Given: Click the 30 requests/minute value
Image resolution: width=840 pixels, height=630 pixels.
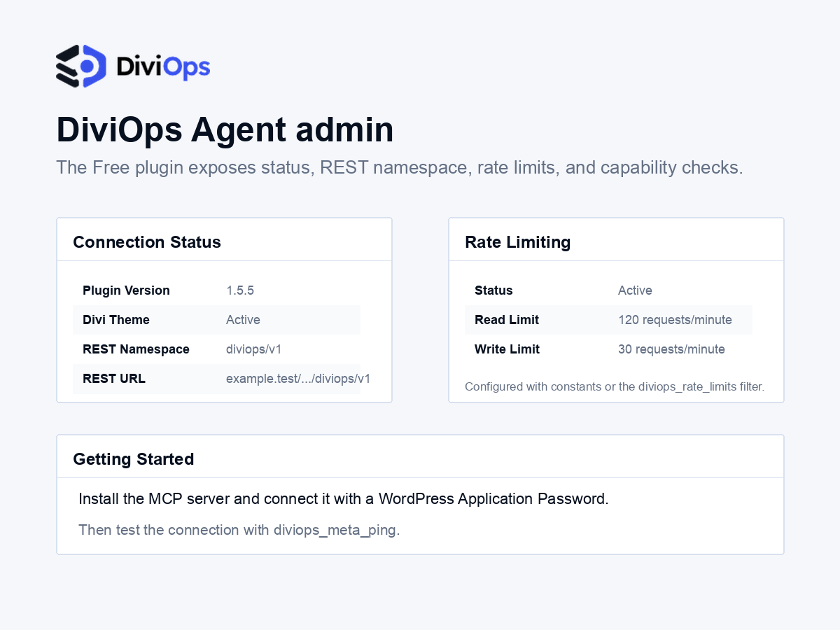Looking at the screenshot, I should point(671,349).
